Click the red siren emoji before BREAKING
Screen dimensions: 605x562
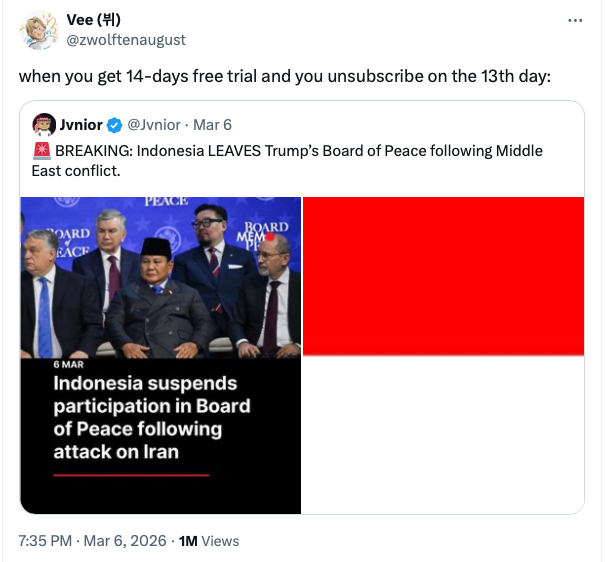(x=41, y=151)
